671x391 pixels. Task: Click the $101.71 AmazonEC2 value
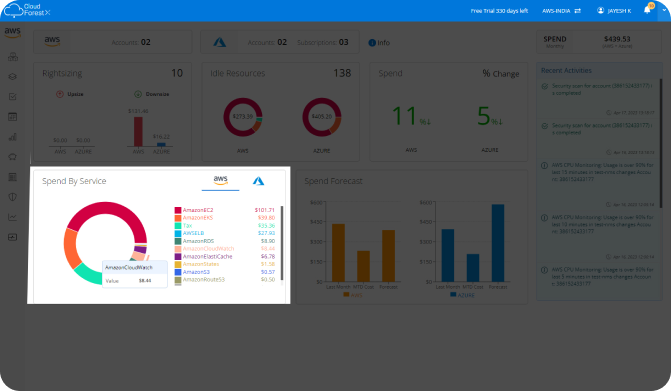264,210
